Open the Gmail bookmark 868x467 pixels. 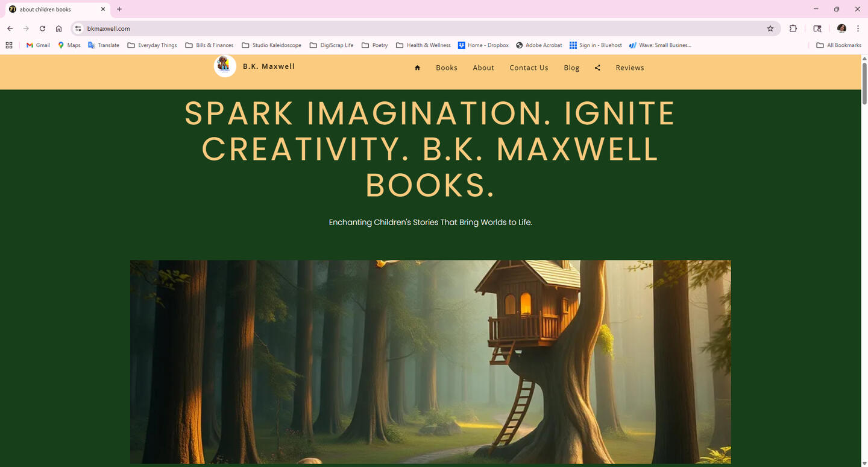pyautogui.click(x=38, y=45)
